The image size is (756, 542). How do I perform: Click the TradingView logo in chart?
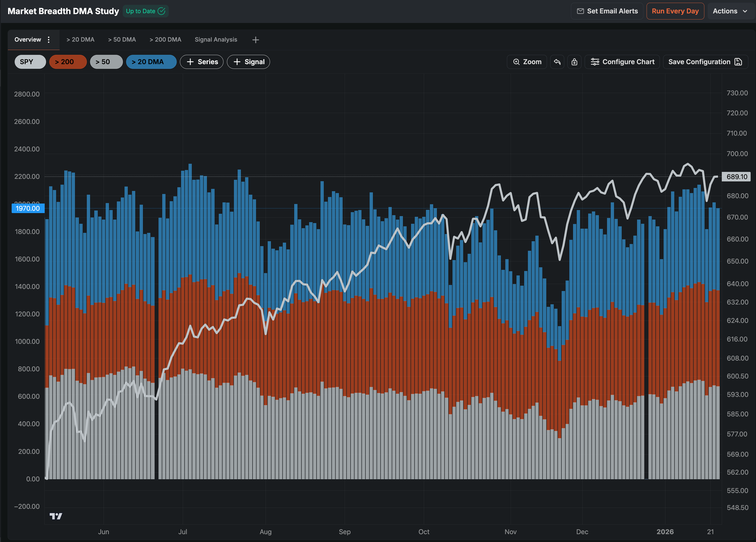[x=56, y=516]
